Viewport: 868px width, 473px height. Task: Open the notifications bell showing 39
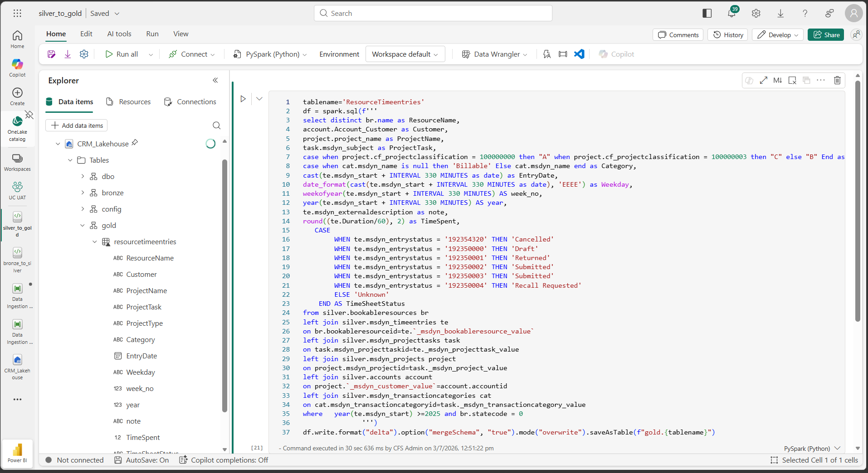click(x=731, y=13)
